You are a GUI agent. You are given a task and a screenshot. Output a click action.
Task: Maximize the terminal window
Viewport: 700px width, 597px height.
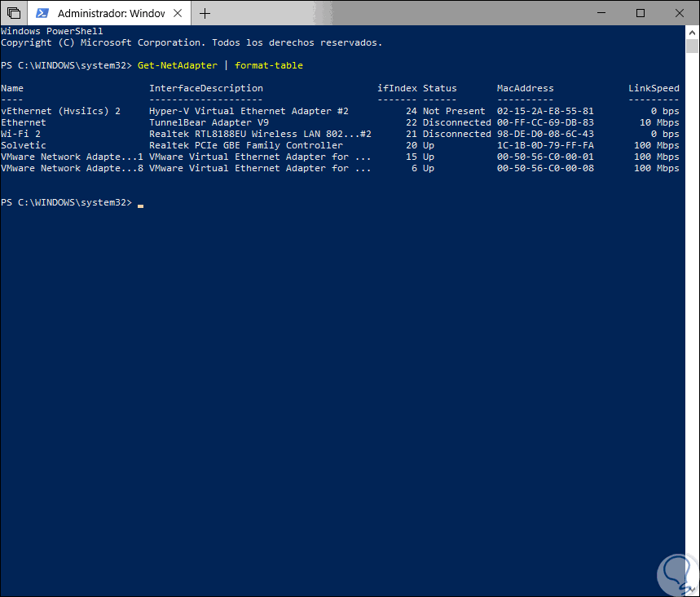click(641, 13)
